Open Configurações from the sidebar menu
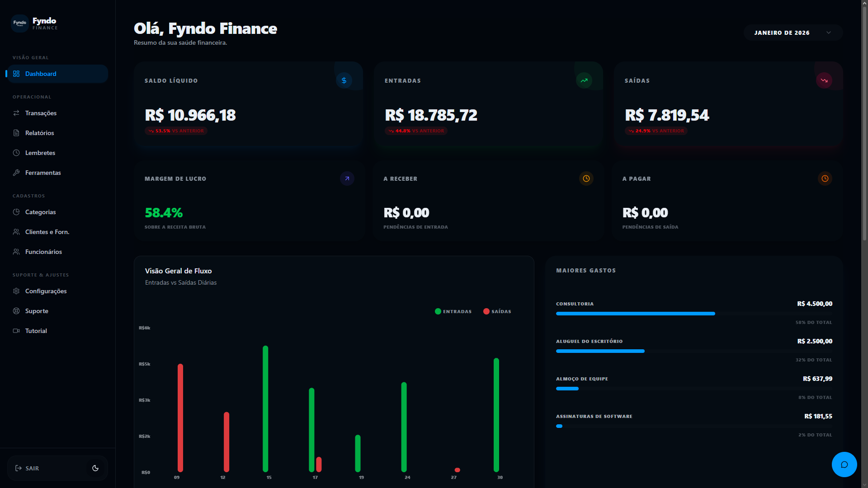The image size is (868, 488). point(46,291)
